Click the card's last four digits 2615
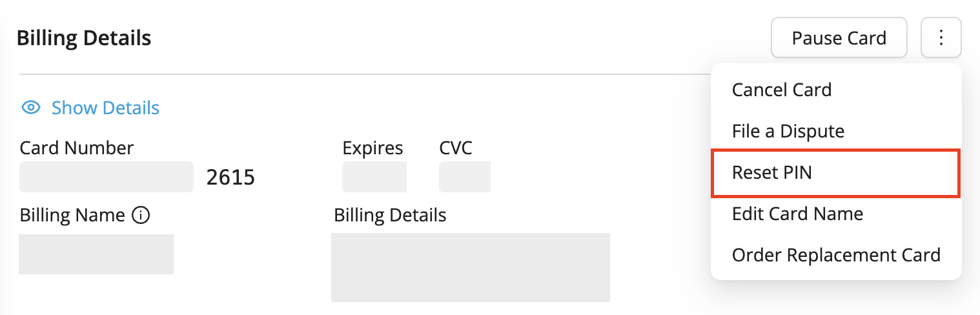Viewport: 980px width, 315px height. click(x=230, y=178)
